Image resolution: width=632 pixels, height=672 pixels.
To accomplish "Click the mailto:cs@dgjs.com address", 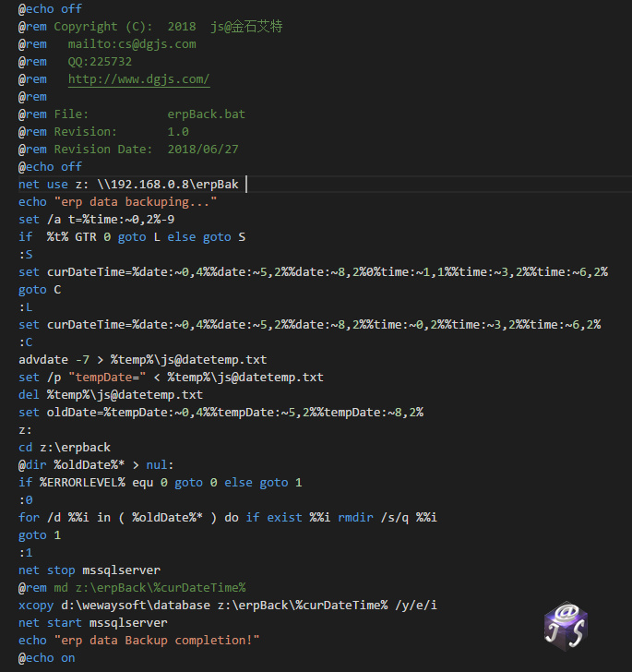I will tap(131, 44).
